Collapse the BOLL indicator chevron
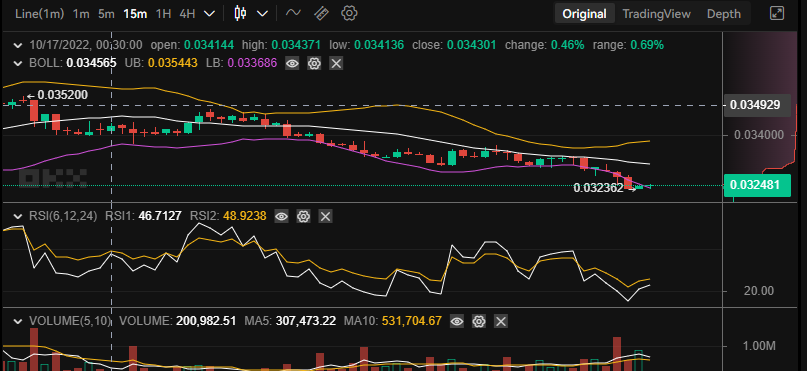807x371 pixels. (18, 64)
